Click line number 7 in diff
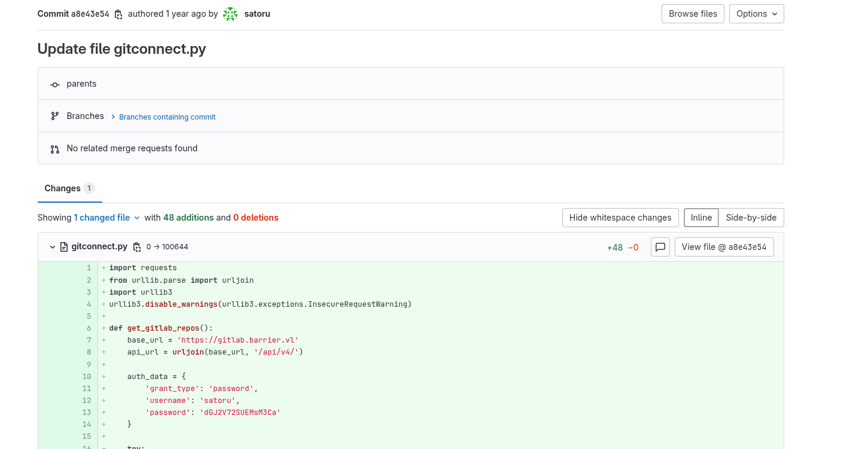Image resolution: width=868 pixels, height=449 pixels. (x=89, y=340)
